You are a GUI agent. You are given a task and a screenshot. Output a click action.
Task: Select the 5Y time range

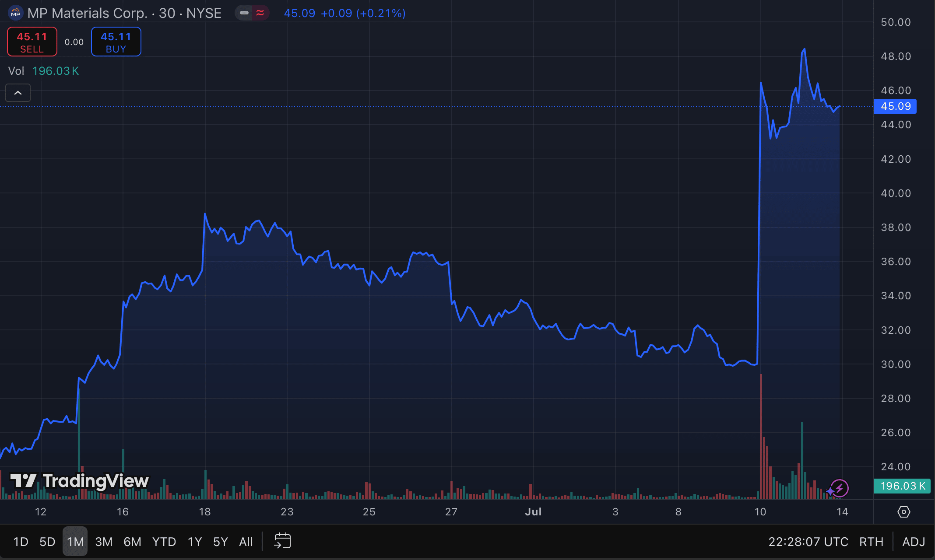pos(221,542)
